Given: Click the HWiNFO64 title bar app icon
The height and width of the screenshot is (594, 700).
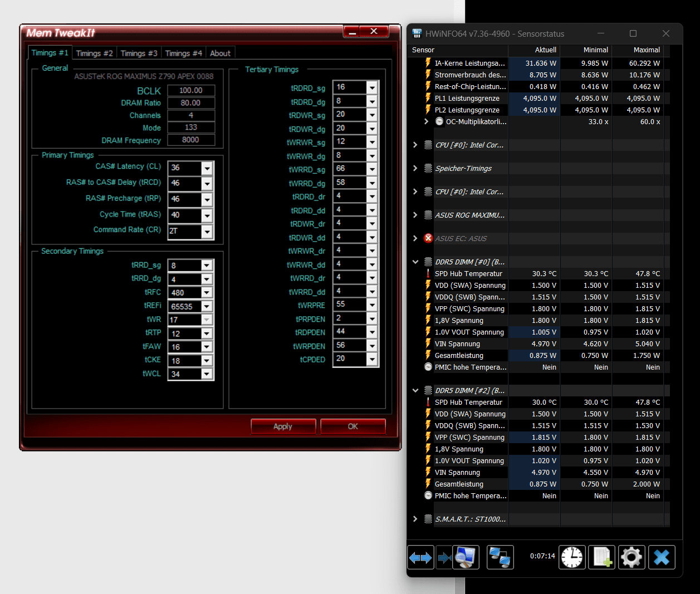Looking at the screenshot, I should coord(417,33).
